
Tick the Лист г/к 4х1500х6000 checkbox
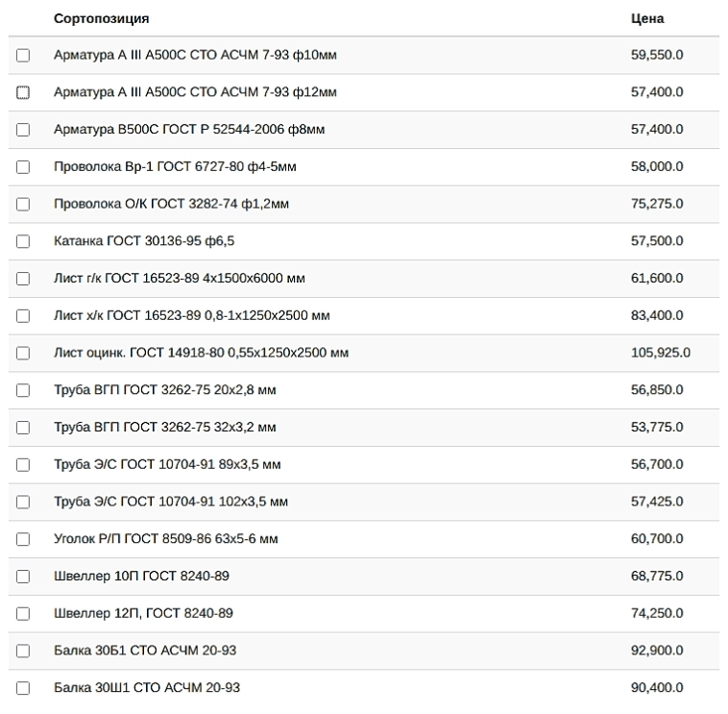tap(23, 279)
